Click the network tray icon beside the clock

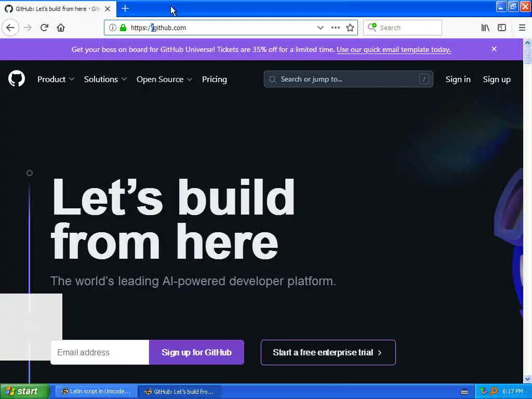(484, 391)
